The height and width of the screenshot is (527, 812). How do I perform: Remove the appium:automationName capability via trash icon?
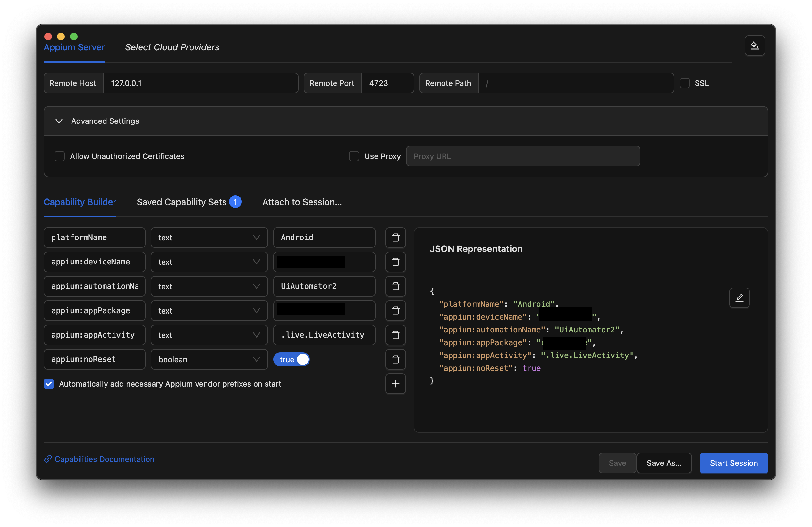point(395,286)
